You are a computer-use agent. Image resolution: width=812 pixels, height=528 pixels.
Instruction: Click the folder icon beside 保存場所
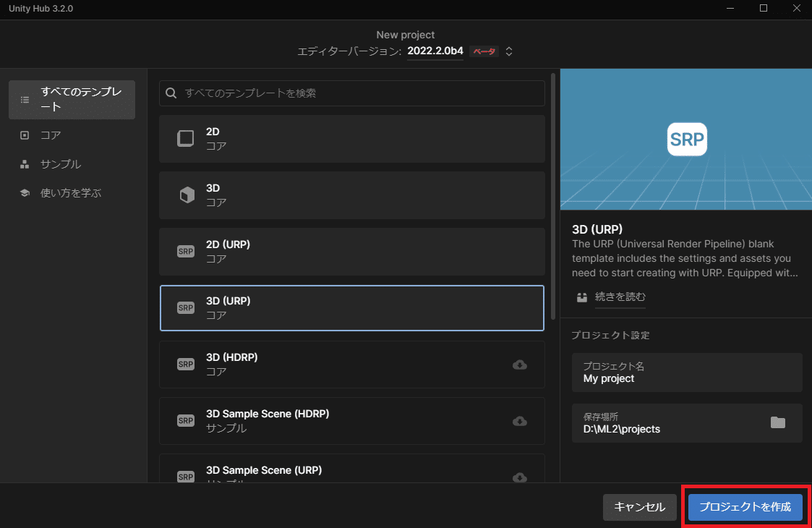click(778, 422)
